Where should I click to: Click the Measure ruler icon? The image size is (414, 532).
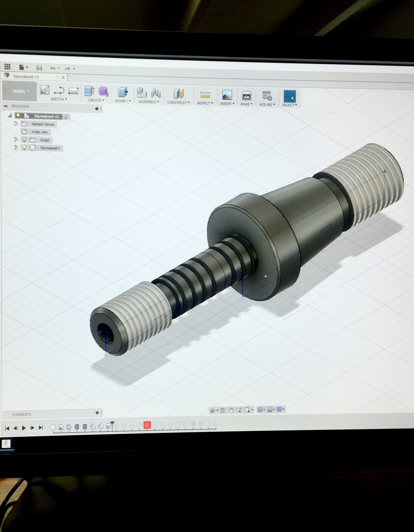point(205,95)
